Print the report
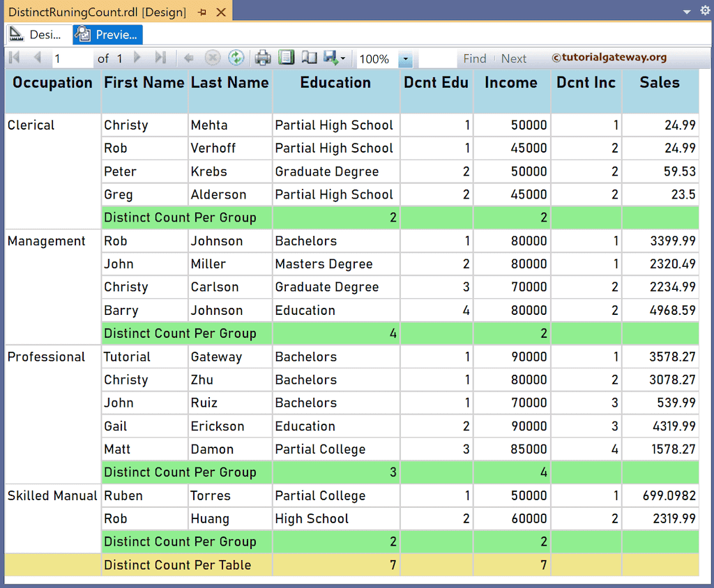Screen dimensions: 714x588 [263, 59]
